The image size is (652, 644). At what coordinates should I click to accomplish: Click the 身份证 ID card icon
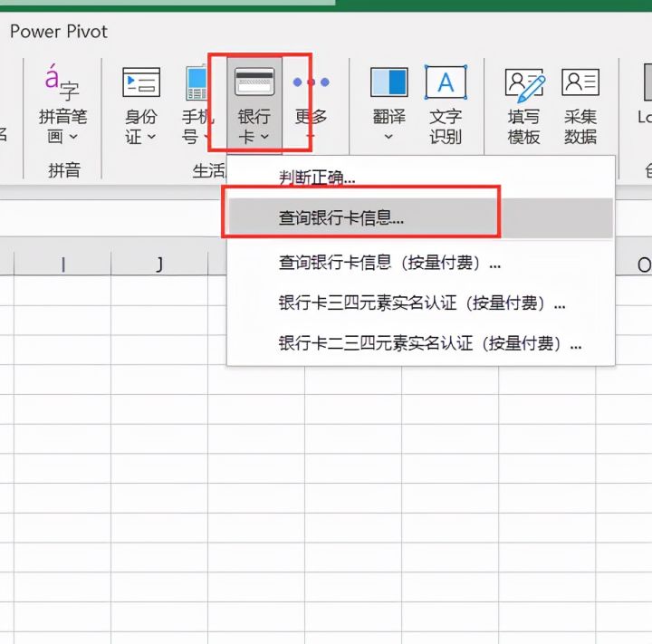[141, 82]
